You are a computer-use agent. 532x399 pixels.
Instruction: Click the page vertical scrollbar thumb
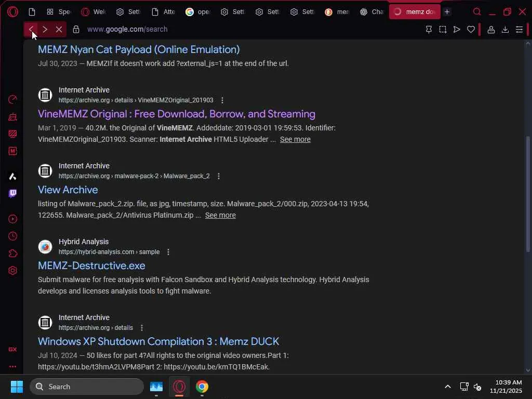click(x=528, y=193)
